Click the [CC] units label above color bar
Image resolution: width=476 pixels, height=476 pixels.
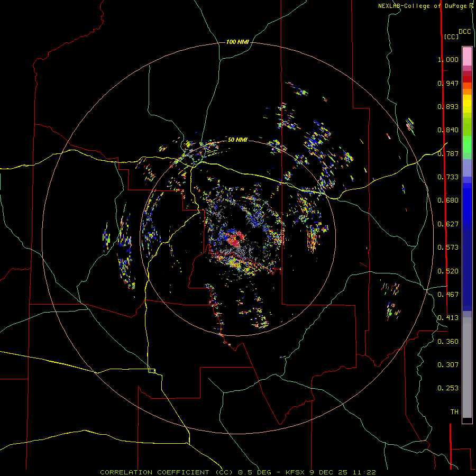(x=451, y=36)
